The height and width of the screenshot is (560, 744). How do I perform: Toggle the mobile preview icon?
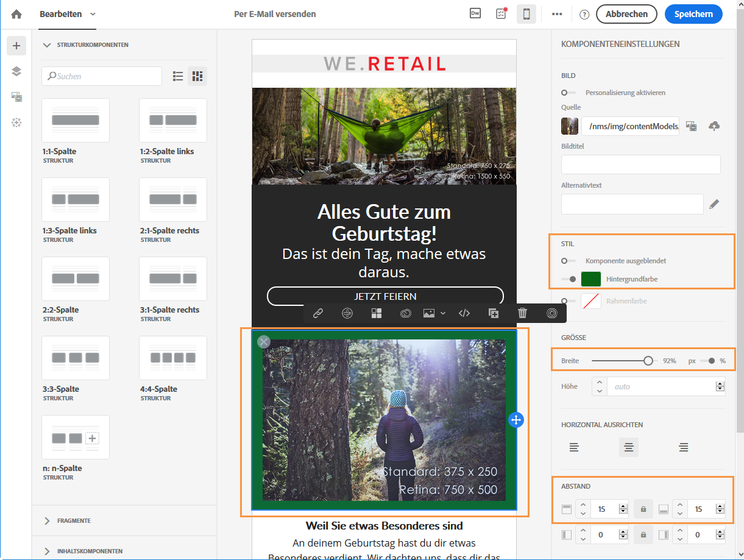[x=526, y=14]
